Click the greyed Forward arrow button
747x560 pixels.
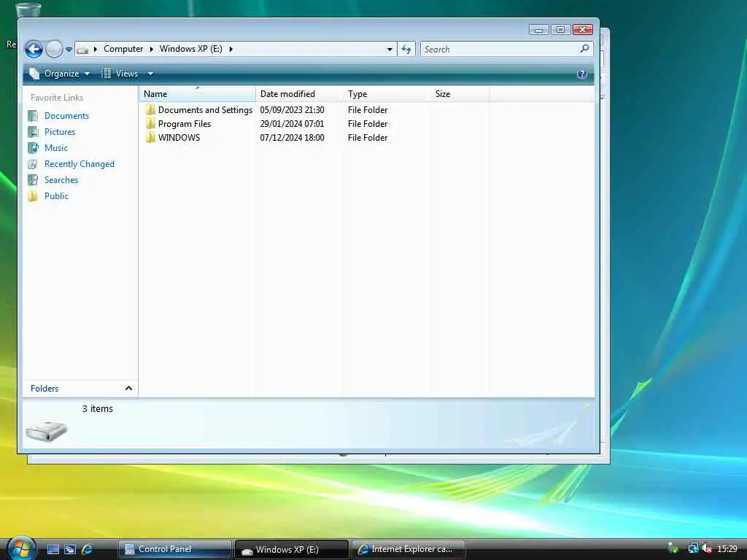(x=54, y=49)
